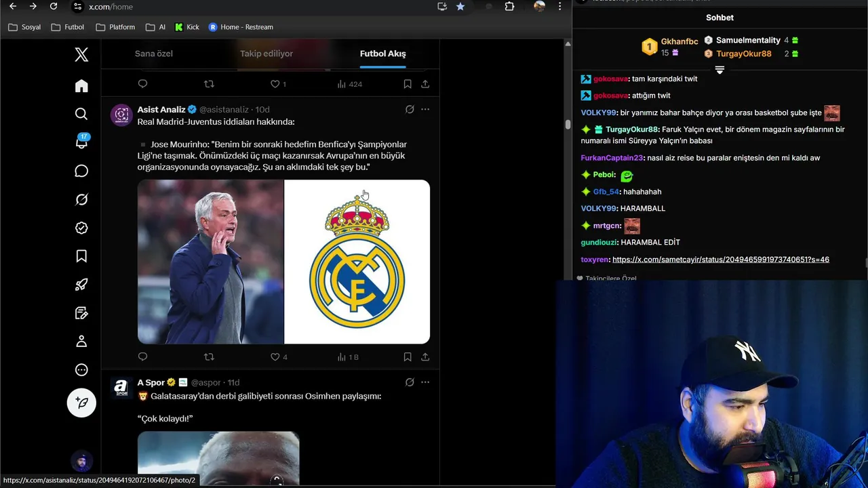Open the rocket icon in sidebar
The height and width of the screenshot is (488, 868).
pyautogui.click(x=81, y=285)
